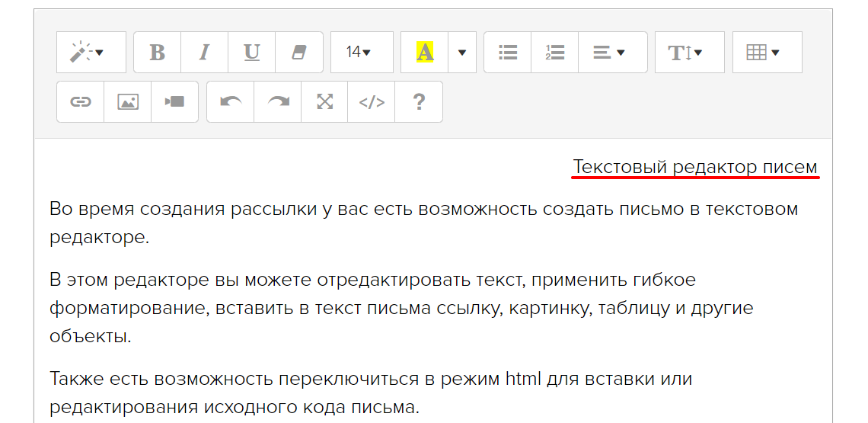Insert a numbered ordered list
Image resolution: width=868 pixels, height=423 pixels.
pos(554,53)
